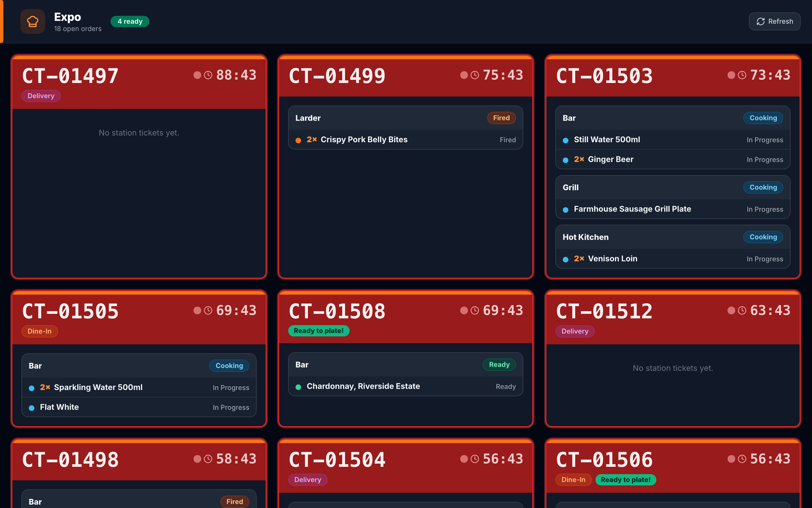Click the clock icon on CT-01497
This screenshot has width=812, height=508.
coord(208,75)
